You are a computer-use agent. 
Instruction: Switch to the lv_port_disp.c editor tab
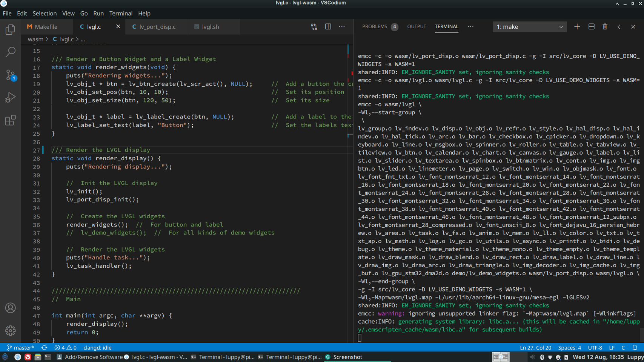tap(157, 27)
